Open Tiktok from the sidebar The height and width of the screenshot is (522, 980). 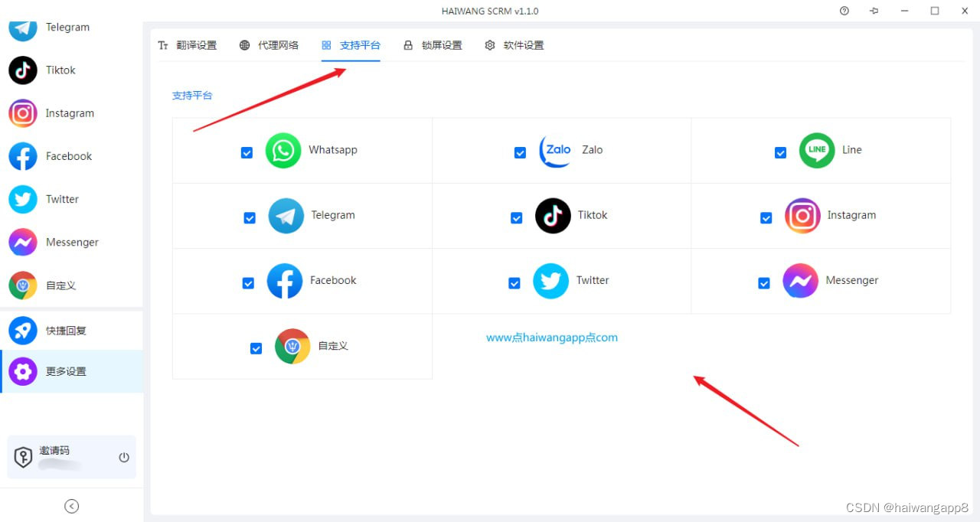pos(22,70)
